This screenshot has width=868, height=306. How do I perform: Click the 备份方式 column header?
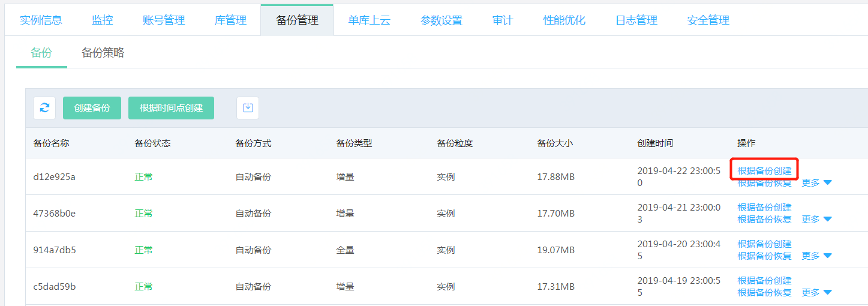click(253, 143)
